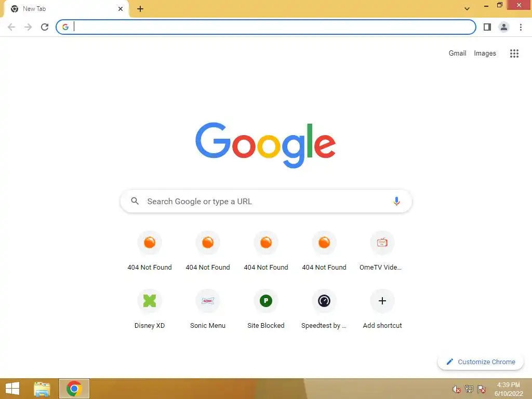Open Chrome's three-dot menu
The image size is (532, 399).
(x=521, y=27)
